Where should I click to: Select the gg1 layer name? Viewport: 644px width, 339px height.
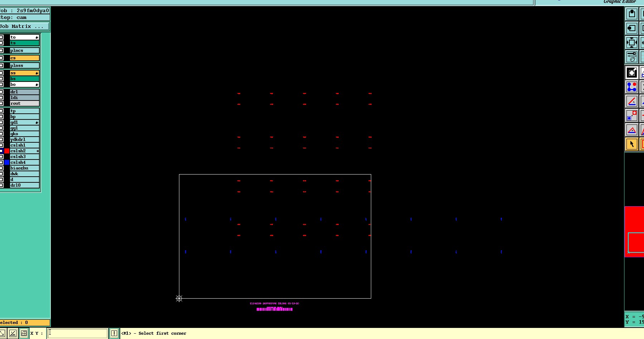(x=24, y=128)
